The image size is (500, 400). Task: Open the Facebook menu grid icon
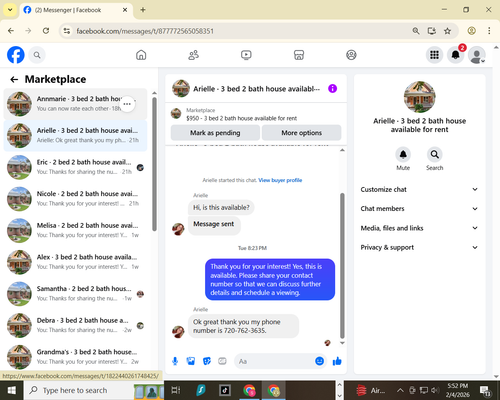pyautogui.click(x=434, y=55)
